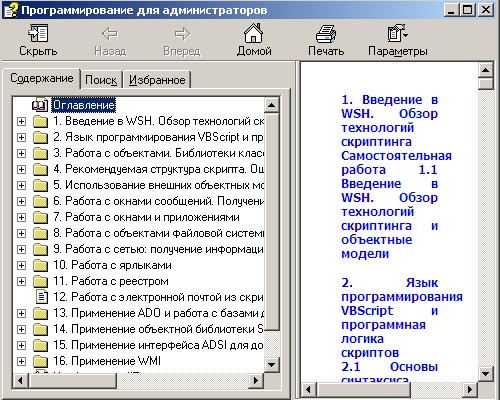Image resolution: width=500 pixels, height=400 pixels.
Task: Expand topic 3 Работа с объектами
Action: coord(21,153)
